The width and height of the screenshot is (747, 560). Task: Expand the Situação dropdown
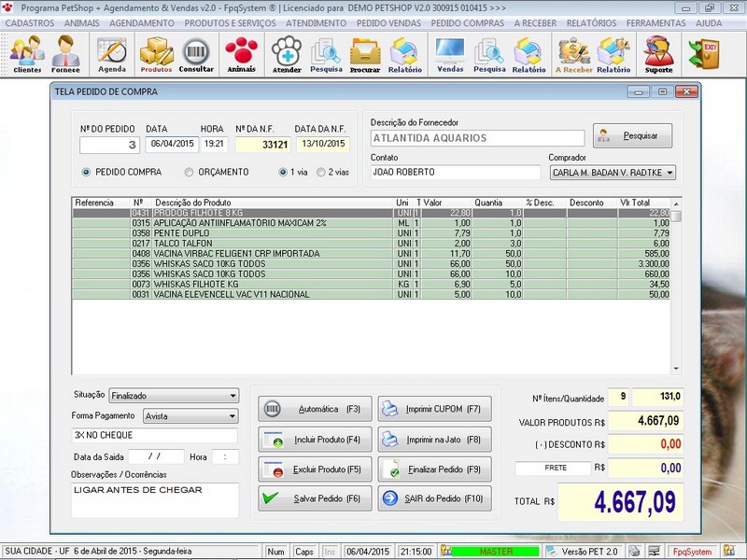(x=232, y=396)
